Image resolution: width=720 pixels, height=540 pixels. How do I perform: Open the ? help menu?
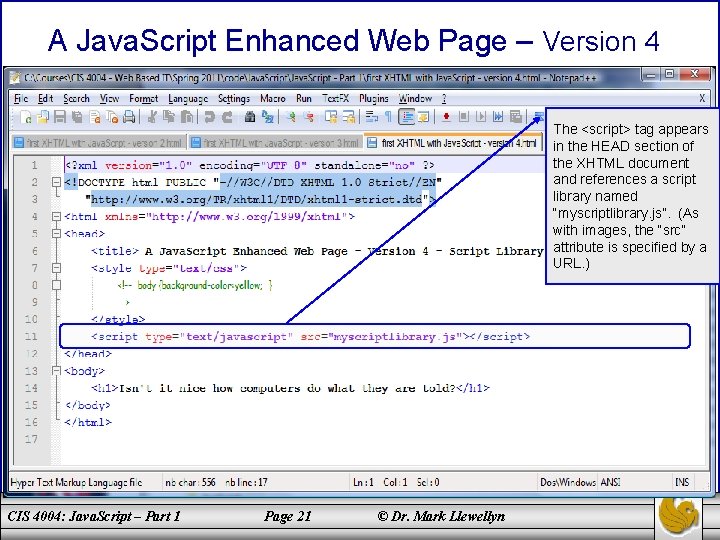click(x=444, y=99)
